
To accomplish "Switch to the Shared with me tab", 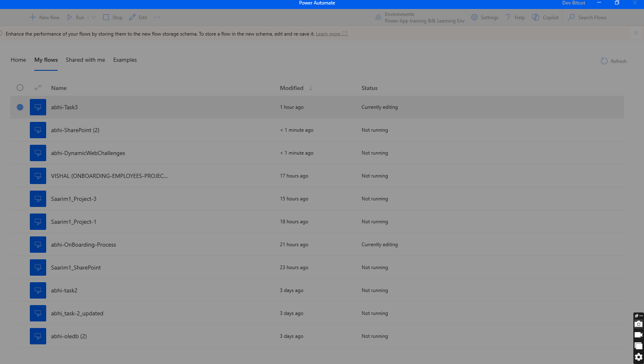I will click(x=85, y=60).
